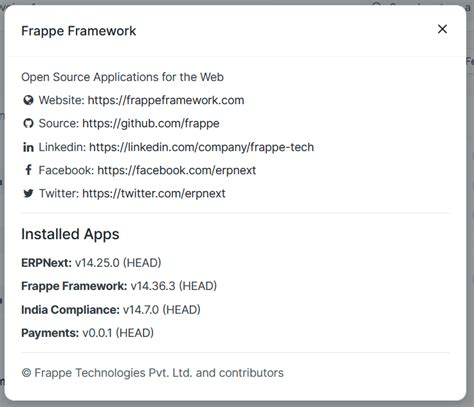Click the ERPNext v14.25.0 version entry
Screen dimensions: 474x407
(91, 263)
